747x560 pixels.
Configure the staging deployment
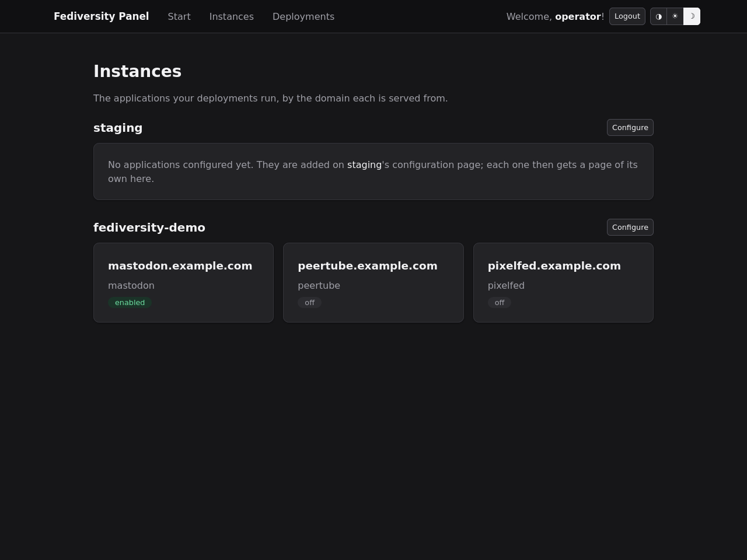[x=630, y=127]
